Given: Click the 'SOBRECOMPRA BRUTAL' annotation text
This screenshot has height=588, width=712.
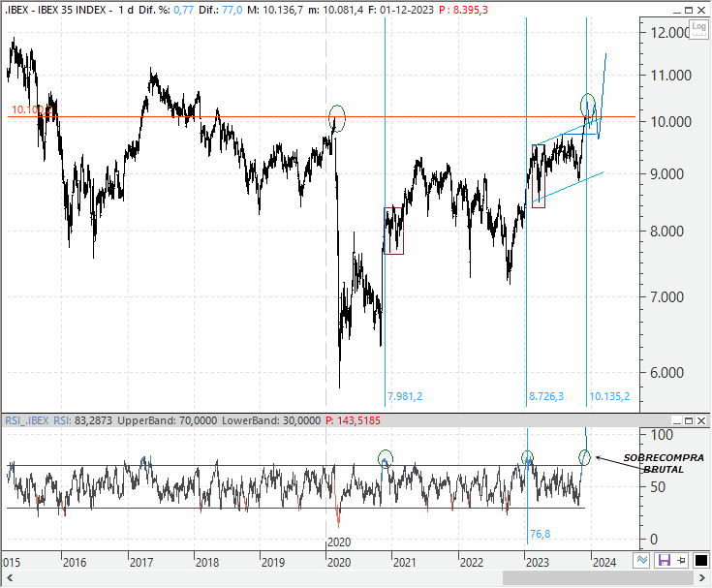Looking at the screenshot, I should point(664,463).
